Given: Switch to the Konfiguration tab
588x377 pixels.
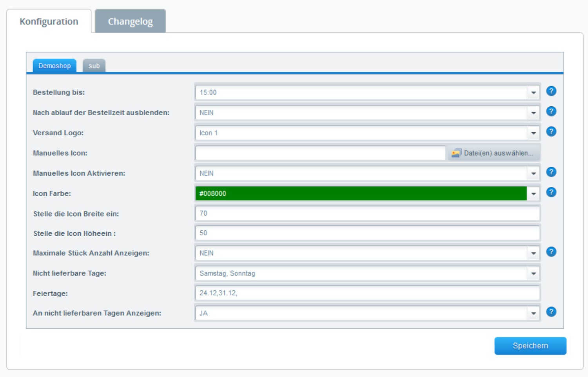Looking at the screenshot, I should [49, 21].
